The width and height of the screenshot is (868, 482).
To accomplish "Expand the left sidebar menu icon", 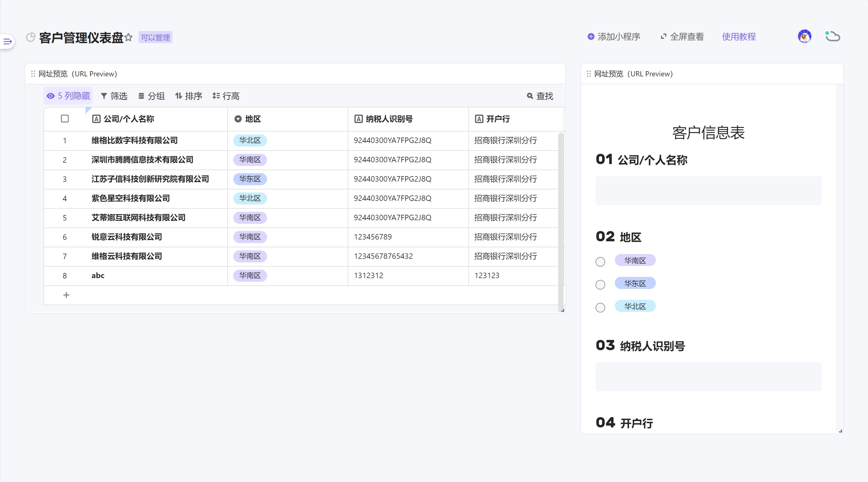I will 8,42.
